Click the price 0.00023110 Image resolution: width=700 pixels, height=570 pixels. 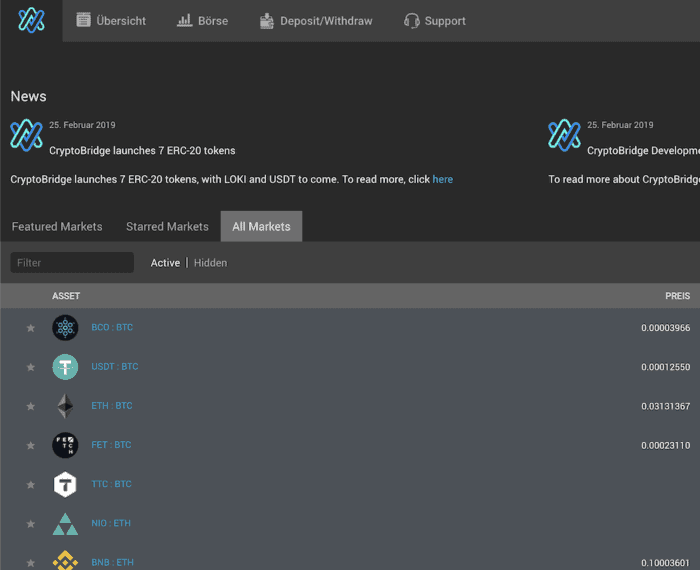(x=666, y=445)
